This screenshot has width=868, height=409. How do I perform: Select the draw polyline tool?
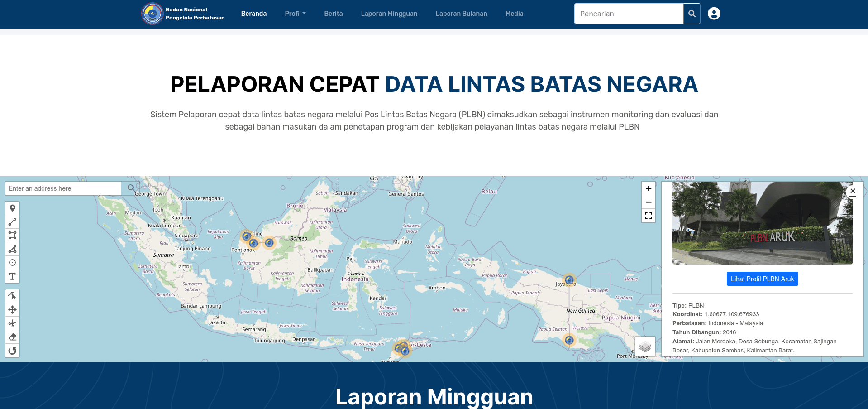pyautogui.click(x=13, y=222)
